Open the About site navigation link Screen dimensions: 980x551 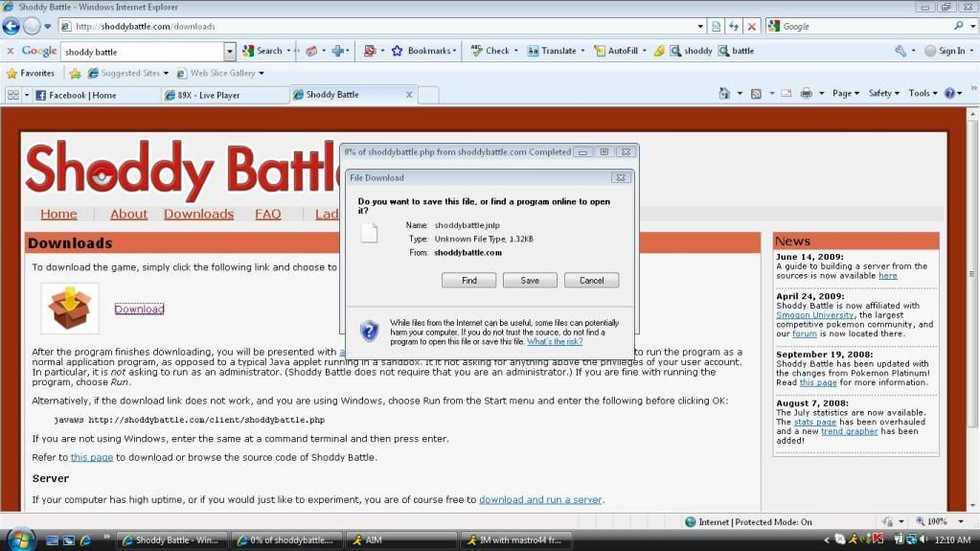click(128, 214)
